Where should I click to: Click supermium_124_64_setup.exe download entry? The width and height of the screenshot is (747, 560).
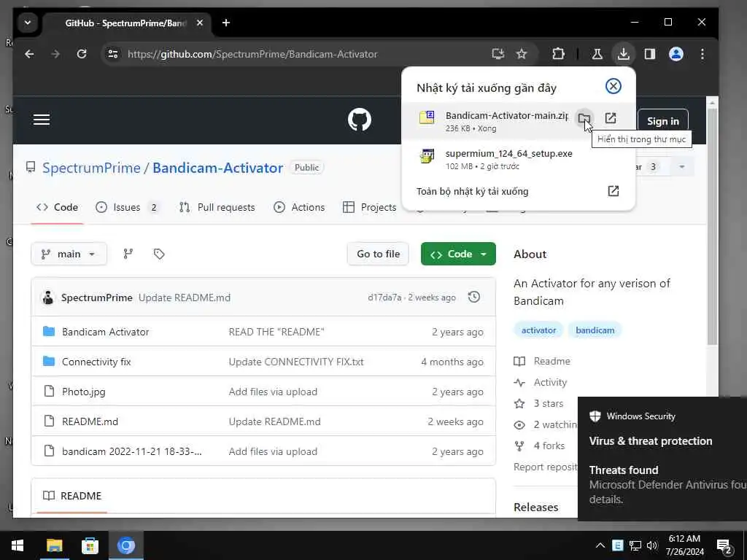518,159
